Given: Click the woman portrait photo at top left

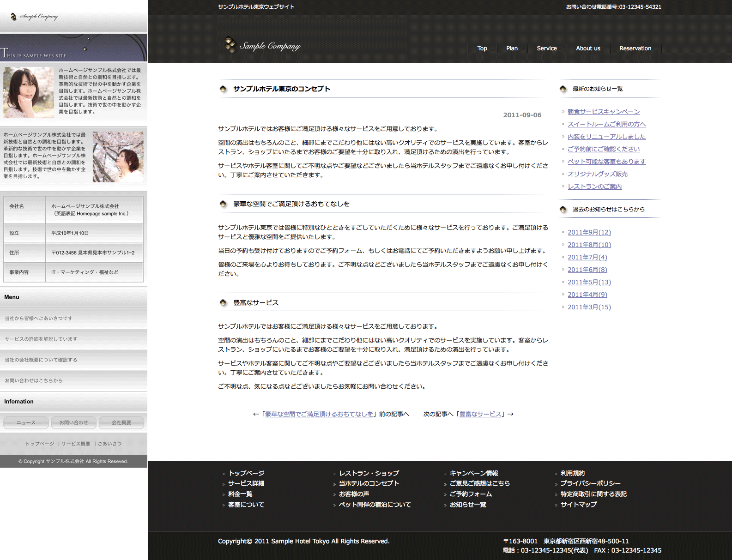Looking at the screenshot, I should [x=29, y=92].
